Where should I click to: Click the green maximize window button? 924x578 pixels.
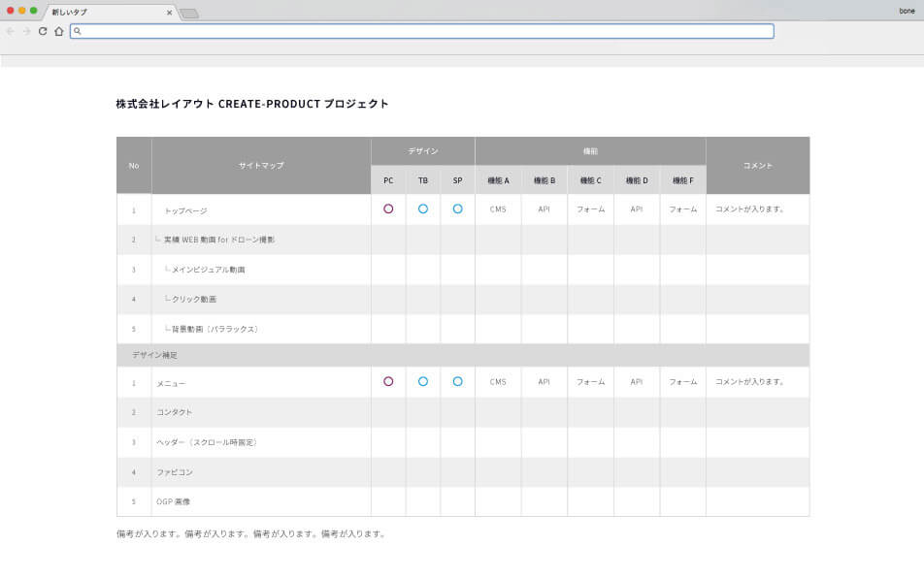(x=34, y=11)
